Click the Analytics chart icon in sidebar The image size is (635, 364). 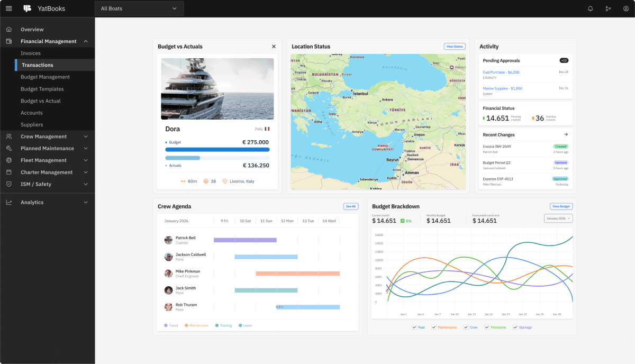9,202
